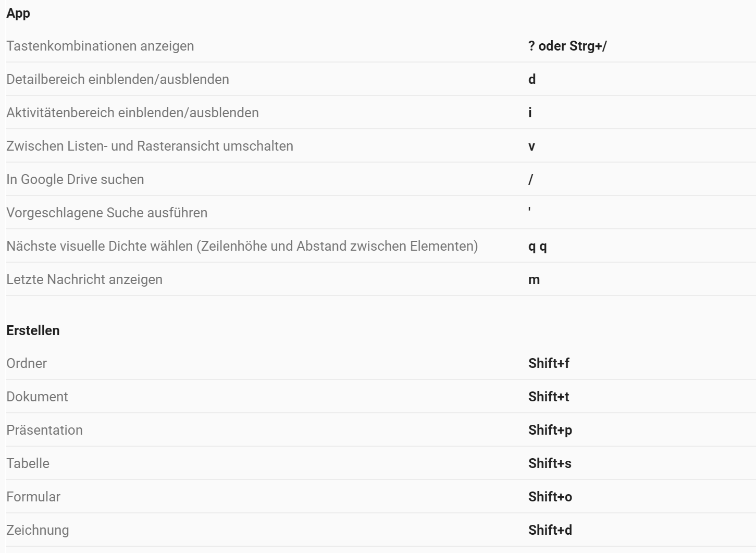Click the 'Dokument' row label
This screenshot has height=553, width=756.
(x=37, y=397)
